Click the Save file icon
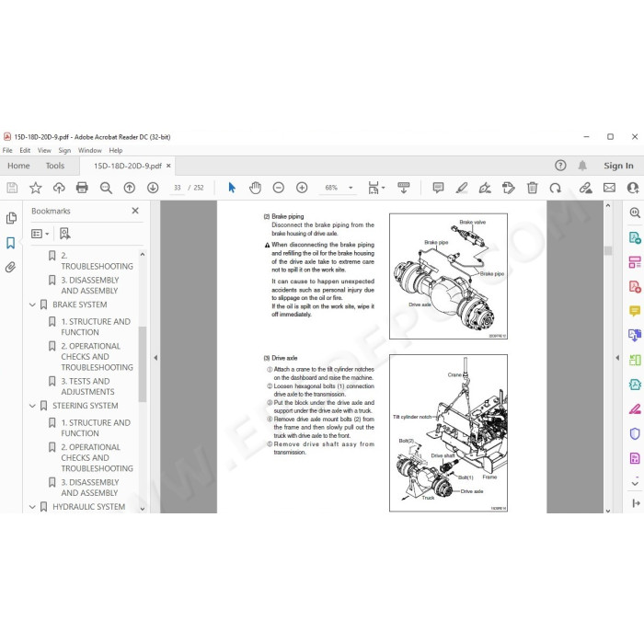The image size is (644, 644). coord(12,188)
